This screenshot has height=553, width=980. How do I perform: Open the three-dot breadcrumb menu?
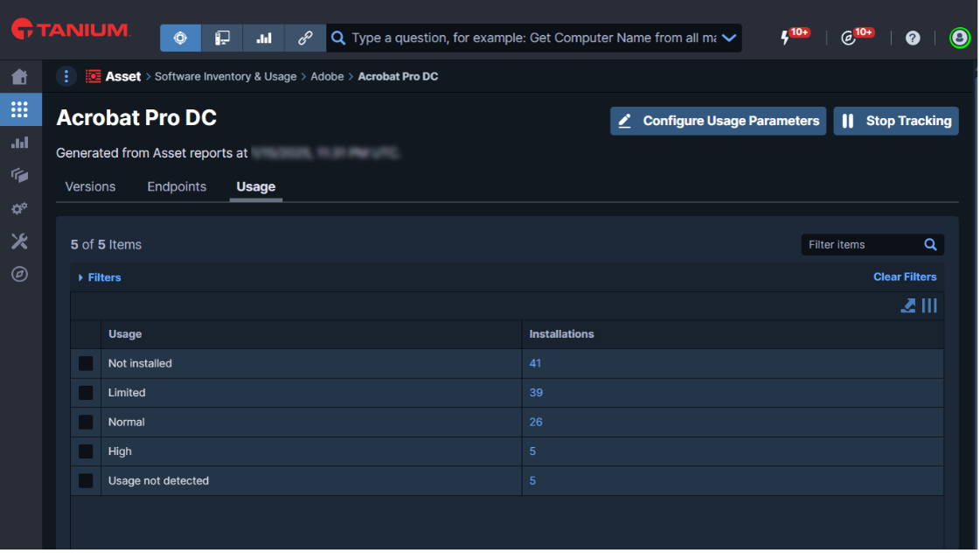[66, 76]
